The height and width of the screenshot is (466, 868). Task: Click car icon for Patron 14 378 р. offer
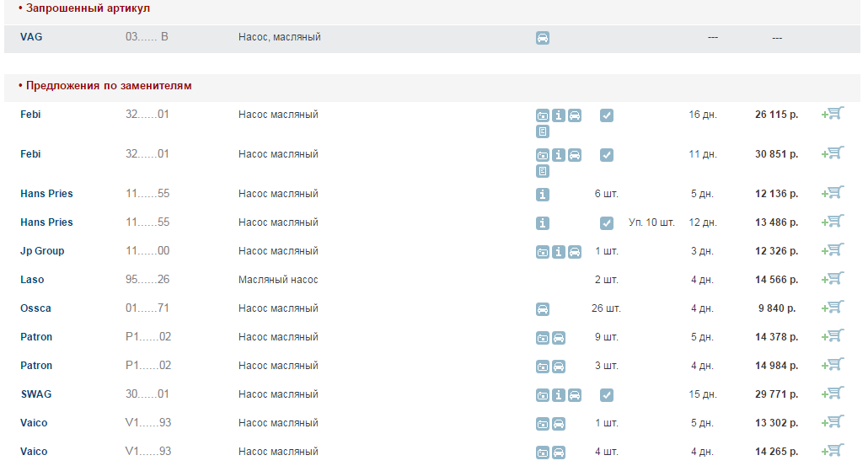coord(559,337)
